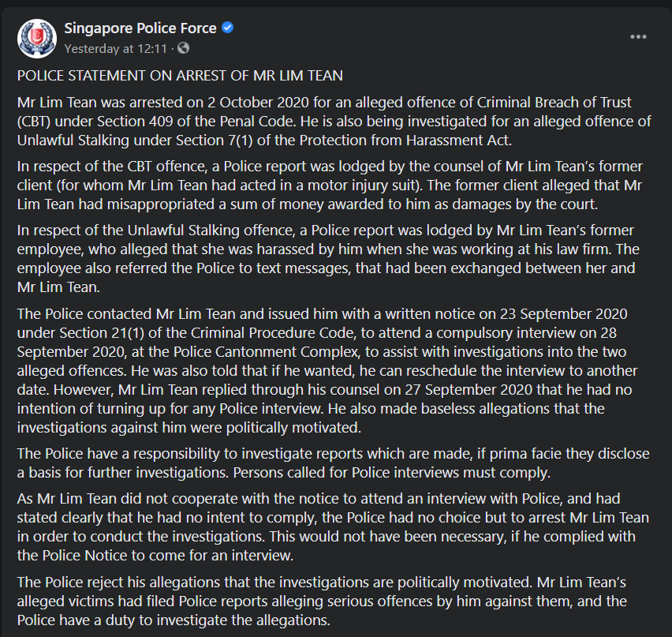The image size is (672, 637).
Task: Click the phrase 'Section 409 of the Penal Code'
Action: 195,122
